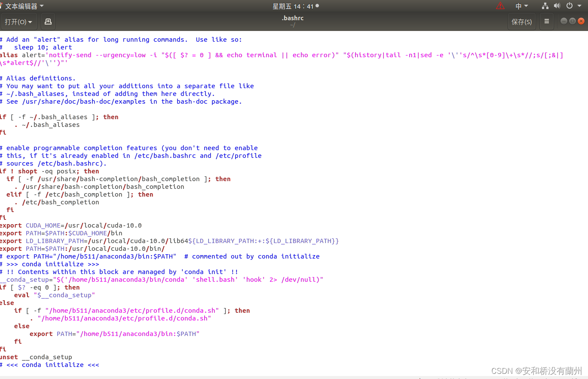The width and height of the screenshot is (588, 379).
Task: Click the new document icon button
Action: (48, 22)
